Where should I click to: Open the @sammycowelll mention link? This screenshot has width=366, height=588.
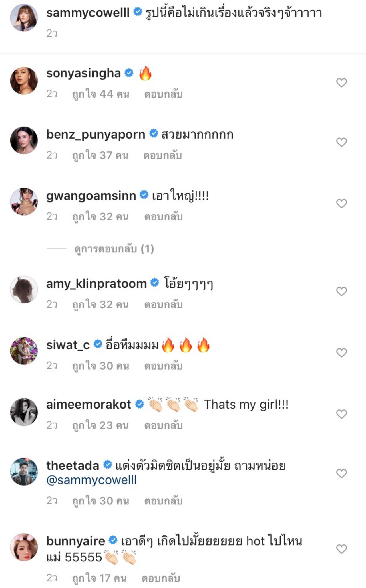pyautogui.click(x=91, y=480)
